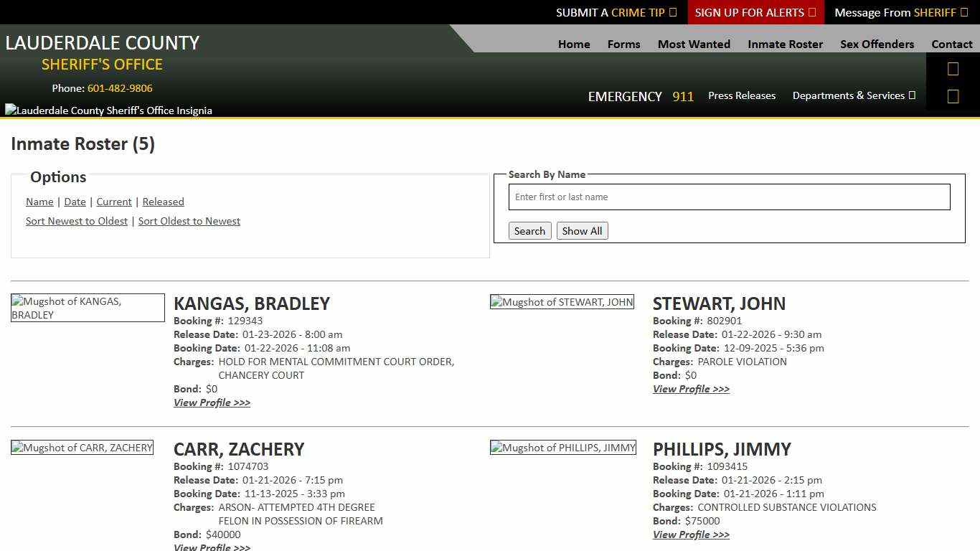Click the lower social media square icon

pos(953,95)
